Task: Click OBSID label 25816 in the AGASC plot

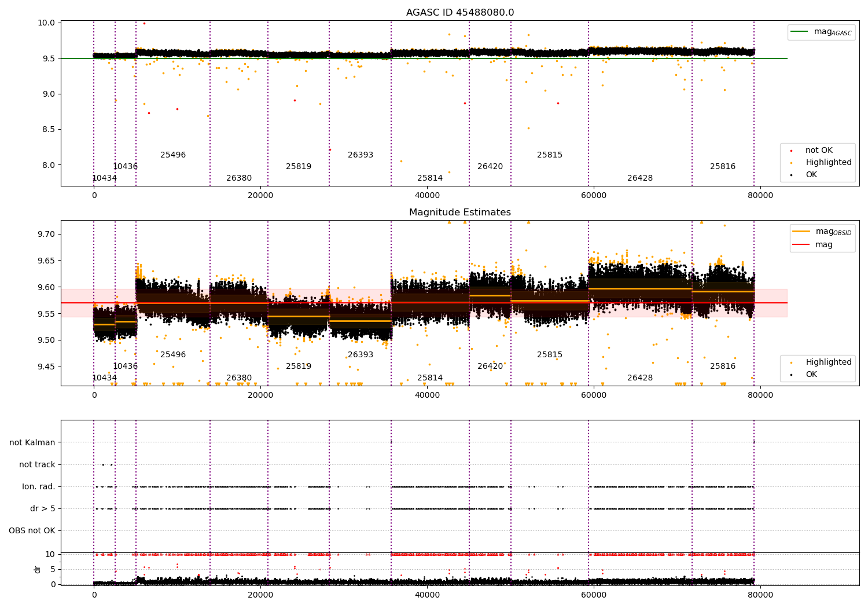Action: (x=723, y=167)
